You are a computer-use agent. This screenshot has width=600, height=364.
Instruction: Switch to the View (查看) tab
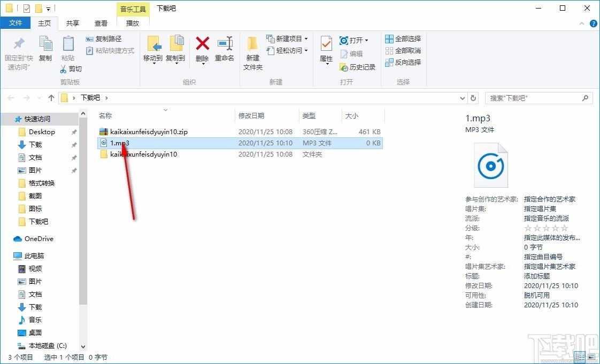tap(101, 24)
